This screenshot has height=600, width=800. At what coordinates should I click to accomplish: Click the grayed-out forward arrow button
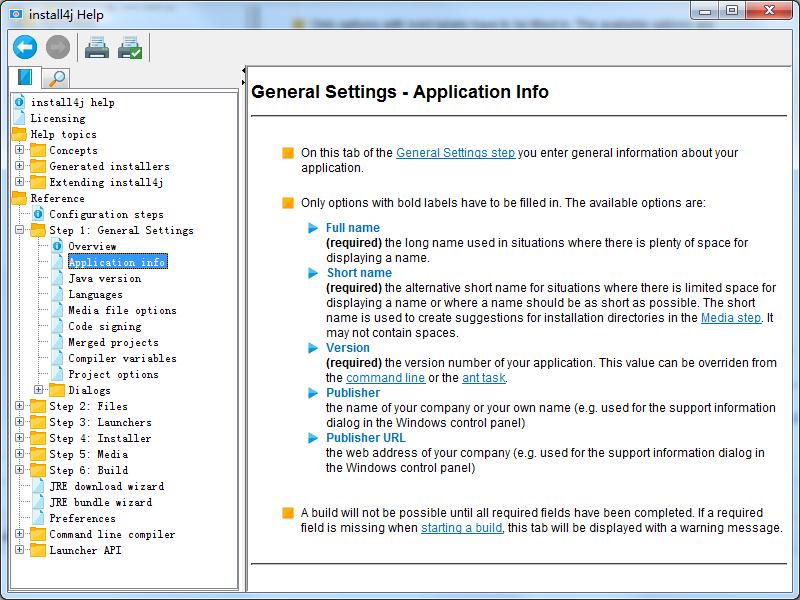coord(58,47)
